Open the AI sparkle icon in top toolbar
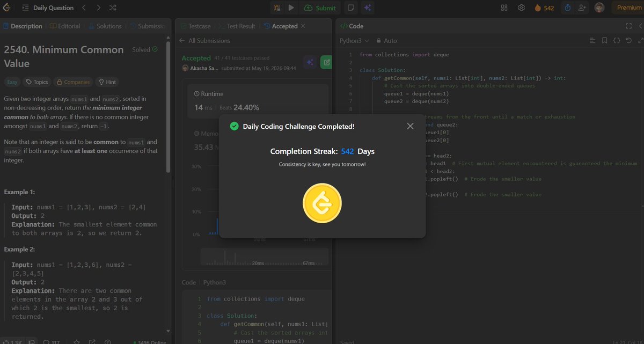The width and height of the screenshot is (644, 344). pyautogui.click(x=368, y=8)
